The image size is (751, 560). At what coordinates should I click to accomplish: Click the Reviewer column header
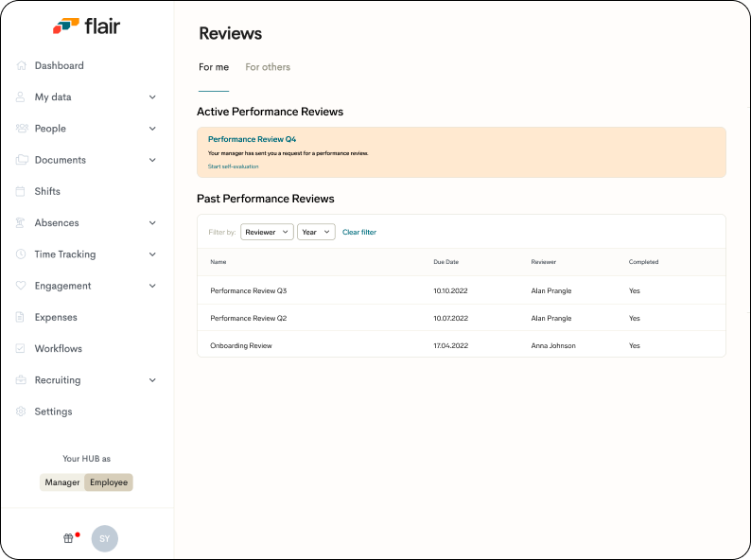point(544,262)
